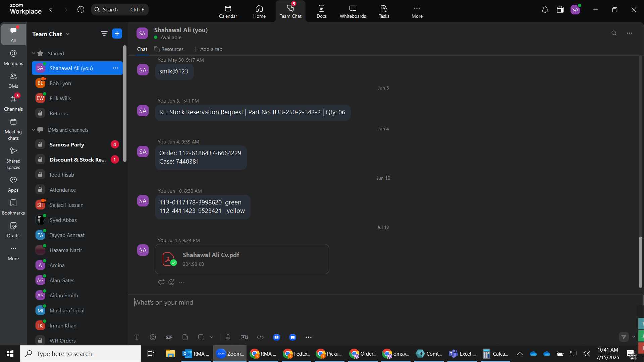644x362 pixels.
Task: Search within this chat using the magnifier
Action: [x=614, y=33]
